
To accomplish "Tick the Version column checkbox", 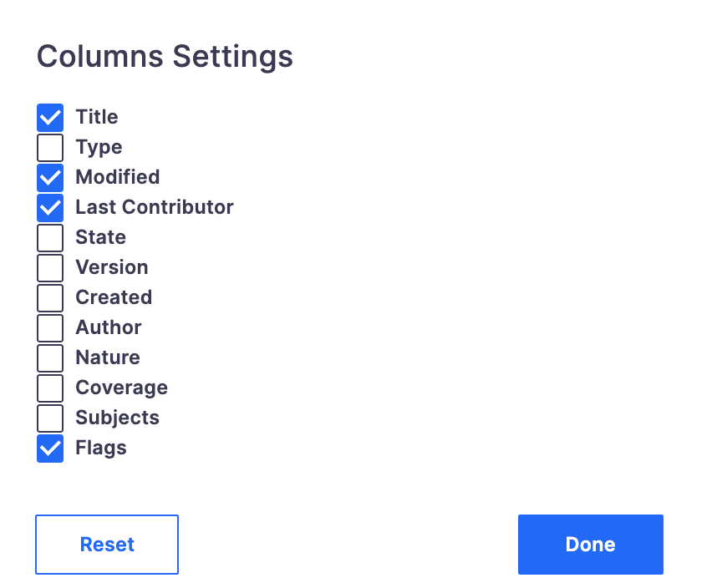I will click(50, 268).
